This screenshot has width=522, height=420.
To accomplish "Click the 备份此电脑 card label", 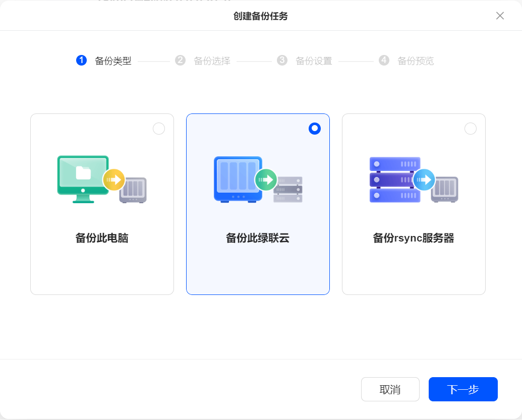I will tap(102, 238).
